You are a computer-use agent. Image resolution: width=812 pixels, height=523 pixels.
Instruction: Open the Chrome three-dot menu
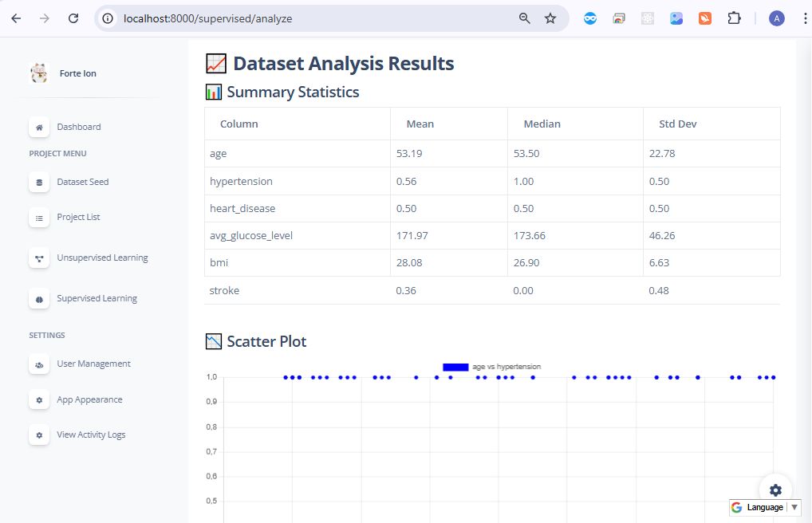coord(805,18)
